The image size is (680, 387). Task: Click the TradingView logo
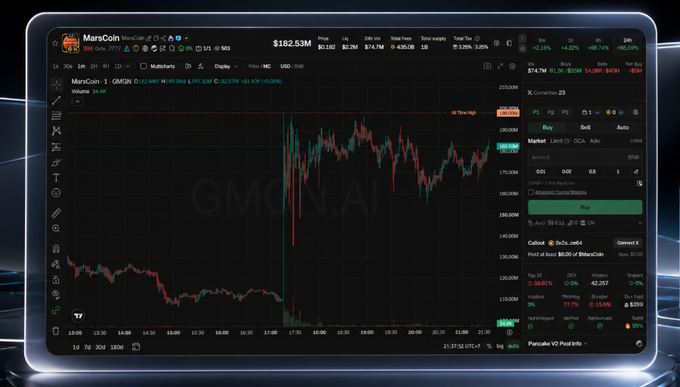[x=78, y=316]
